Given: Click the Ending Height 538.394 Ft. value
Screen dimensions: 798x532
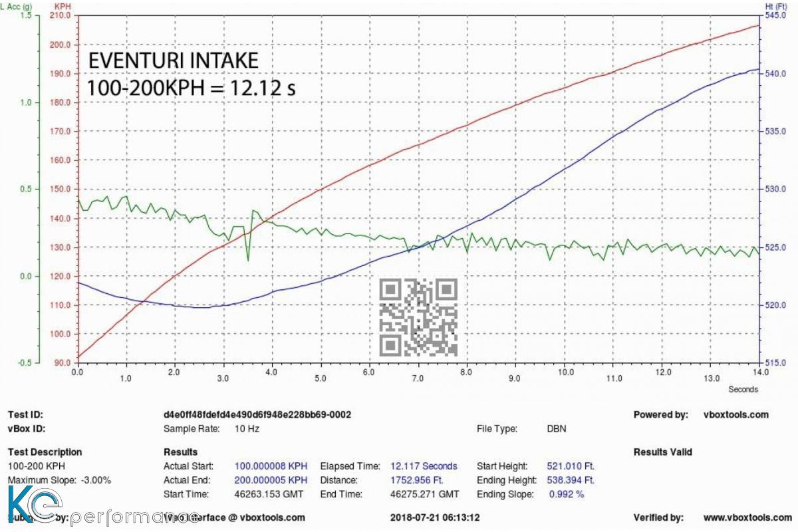Looking at the screenshot, I should tap(570, 480).
